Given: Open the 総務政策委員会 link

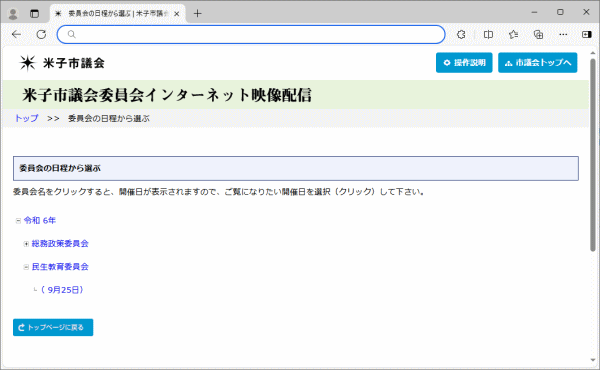Looking at the screenshot, I should (60, 243).
